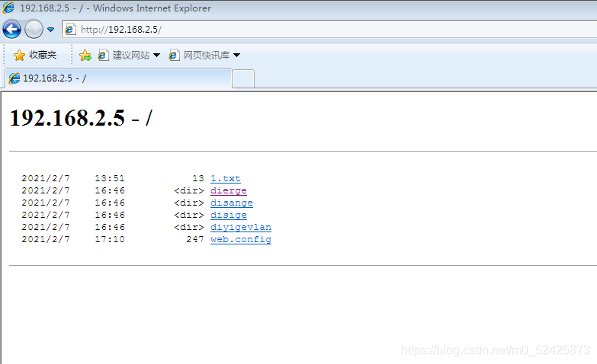
Task: Click the Back navigation arrow button
Action: pyautogui.click(x=11, y=29)
